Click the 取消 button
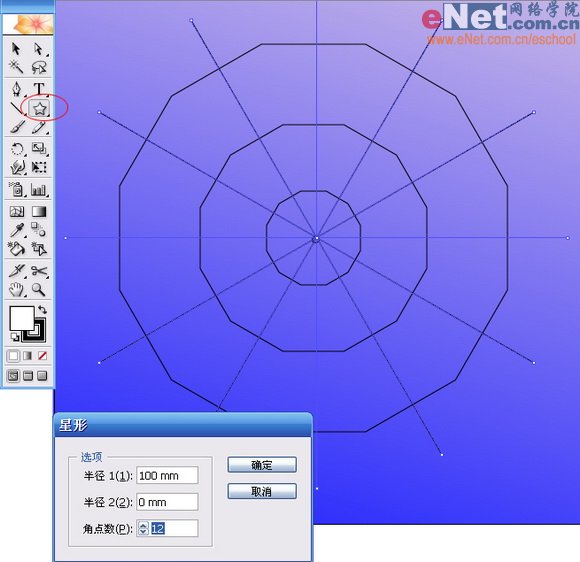 [262, 491]
